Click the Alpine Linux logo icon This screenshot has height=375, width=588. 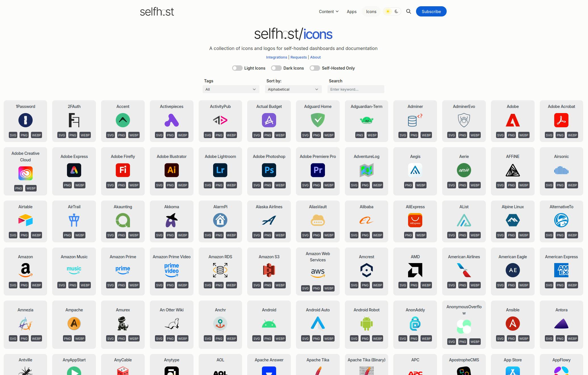(x=513, y=220)
